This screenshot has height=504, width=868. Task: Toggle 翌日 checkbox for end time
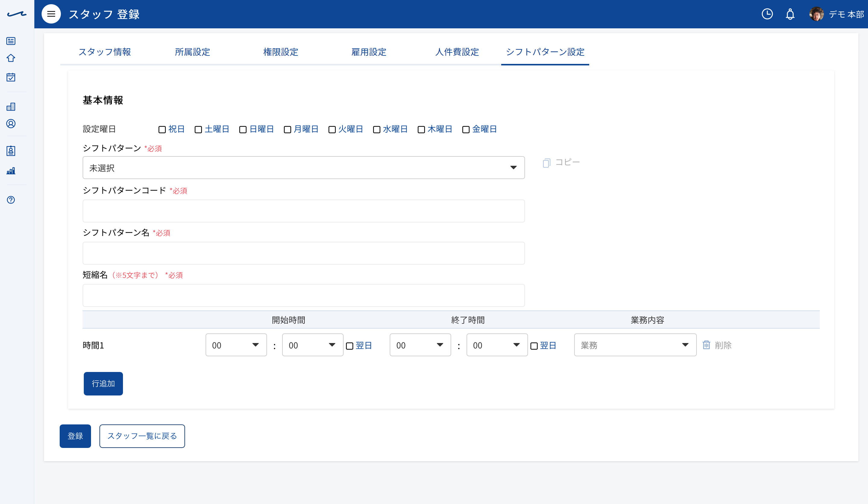pos(534,346)
